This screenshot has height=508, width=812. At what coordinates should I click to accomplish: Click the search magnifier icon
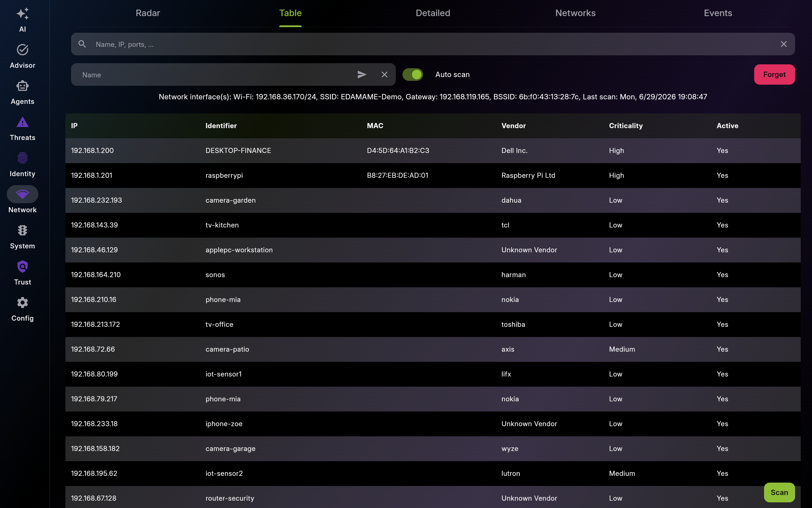[82, 44]
